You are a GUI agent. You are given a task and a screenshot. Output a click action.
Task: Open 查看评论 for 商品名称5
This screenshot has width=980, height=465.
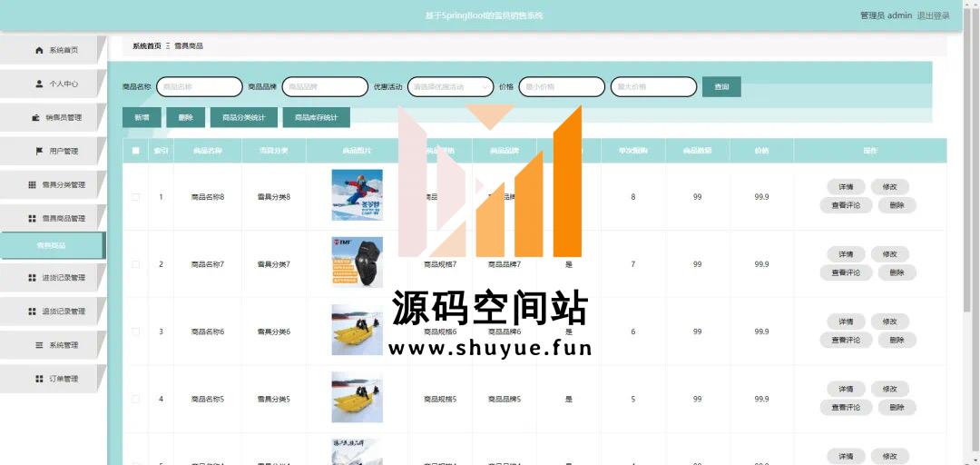pos(847,408)
